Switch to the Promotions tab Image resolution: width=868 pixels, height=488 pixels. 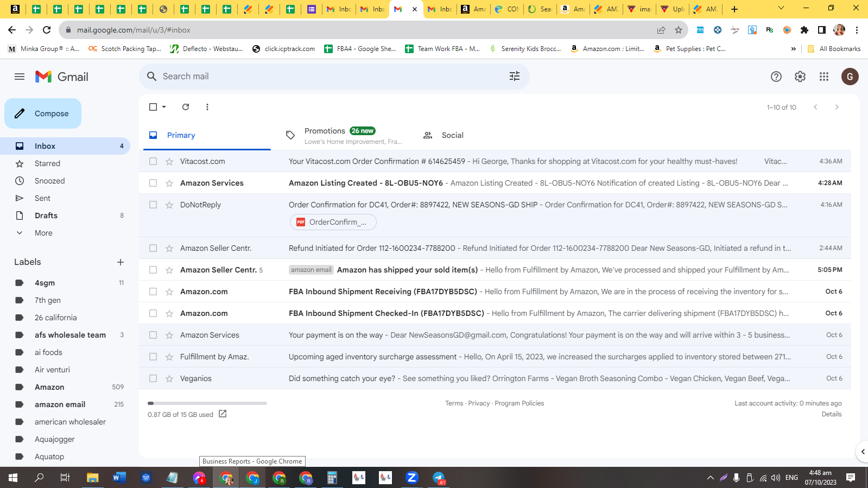[x=344, y=135]
